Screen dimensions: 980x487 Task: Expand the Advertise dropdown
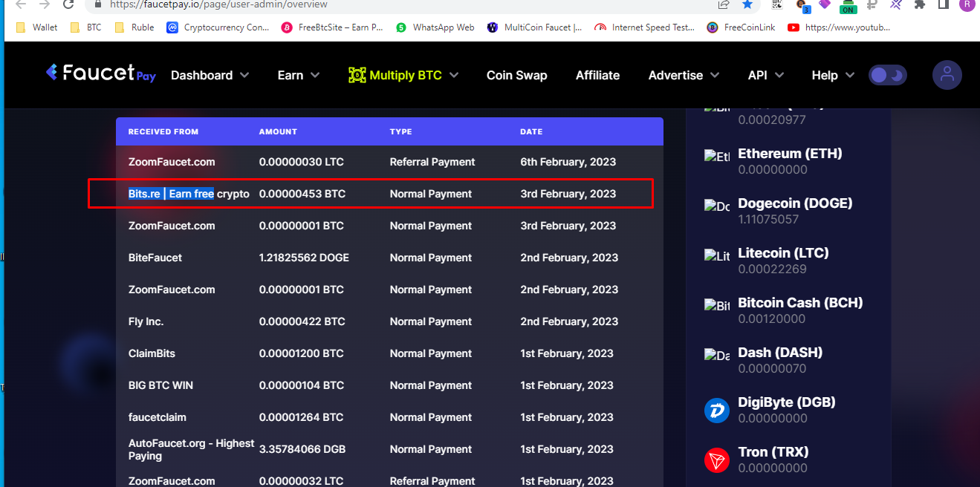684,75
